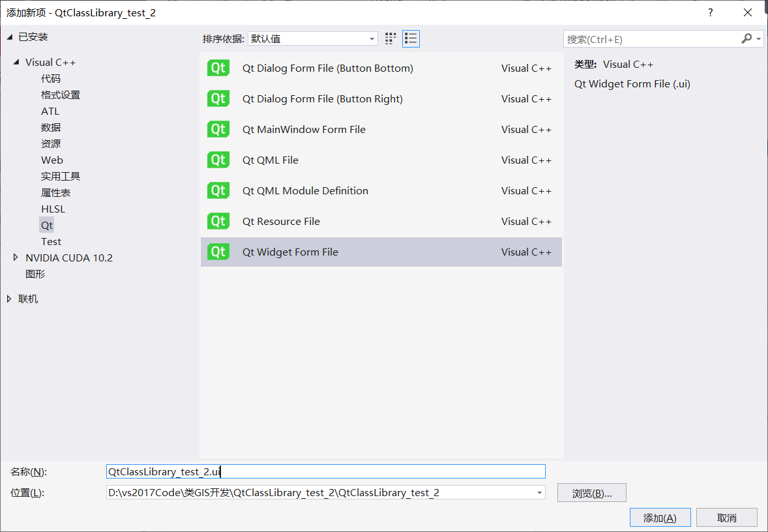Select the "Qt Dialog Form File (Button Bottom)" template
This screenshot has height=532, width=768.
(x=327, y=68)
